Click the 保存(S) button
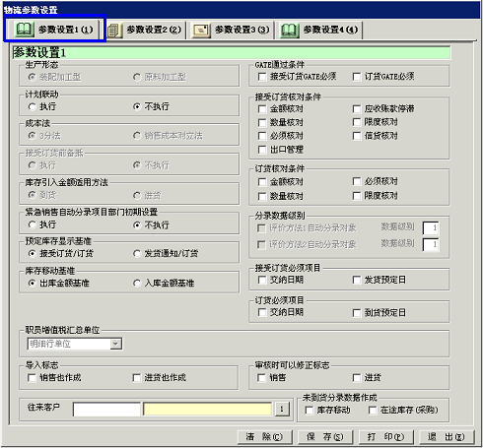Viewport: 483px width, 448px height. 324,437
